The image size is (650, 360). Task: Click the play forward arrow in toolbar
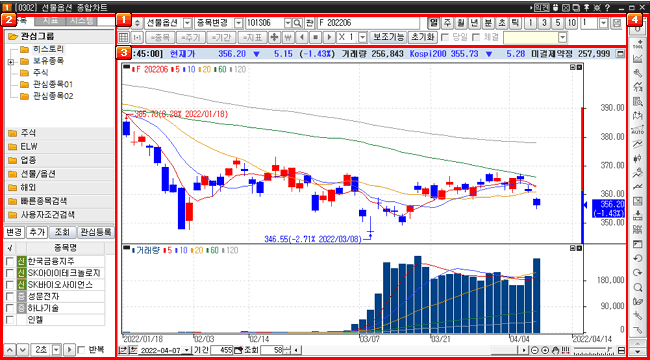pos(329,37)
